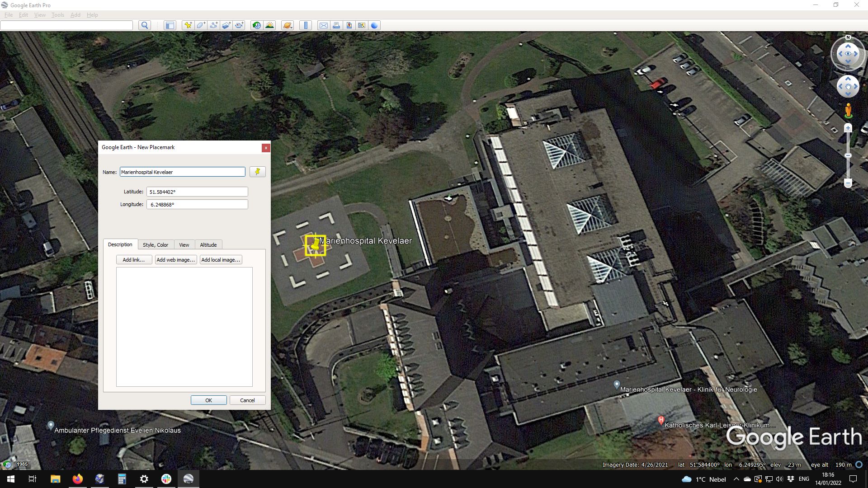Click Marienhospital Neurologie map pin
This screenshot has height=488, width=868.
616,385
